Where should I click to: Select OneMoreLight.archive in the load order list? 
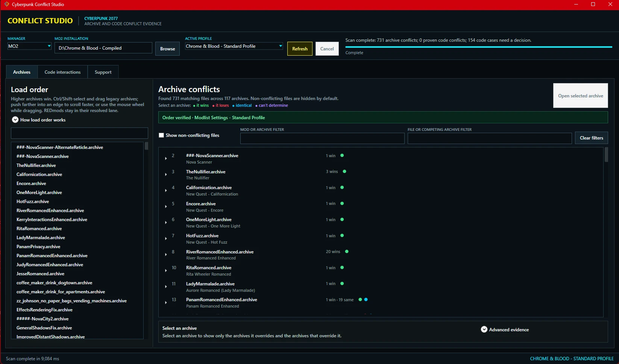(77, 193)
